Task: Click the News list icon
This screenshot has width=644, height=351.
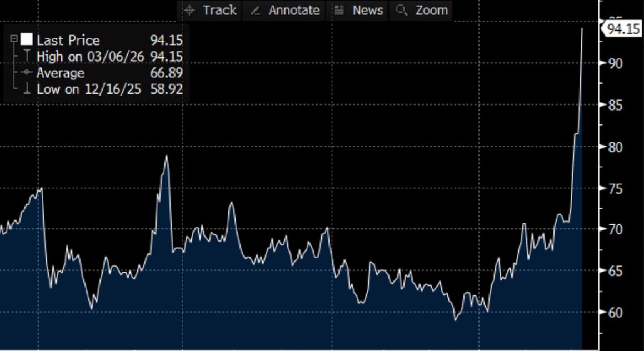Action: point(339,11)
